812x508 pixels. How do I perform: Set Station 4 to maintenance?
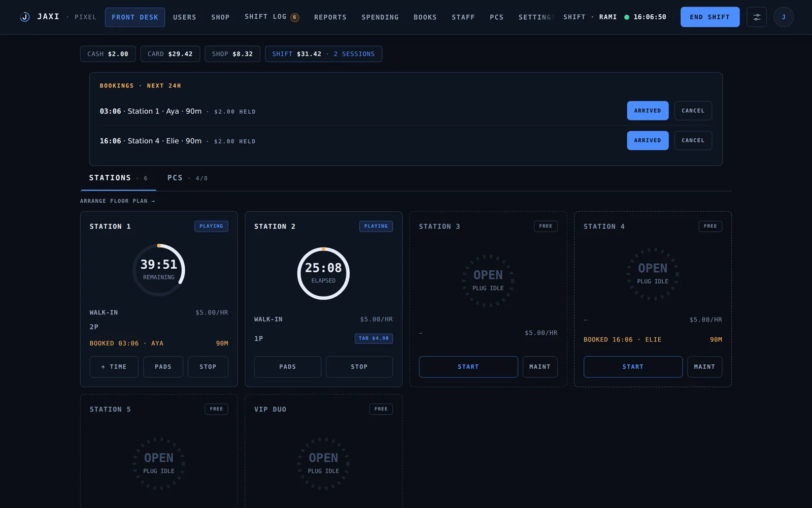tap(704, 367)
